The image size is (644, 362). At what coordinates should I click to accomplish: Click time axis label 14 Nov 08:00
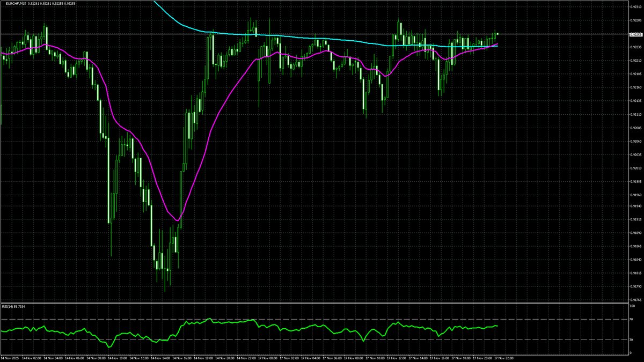point(97,357)
